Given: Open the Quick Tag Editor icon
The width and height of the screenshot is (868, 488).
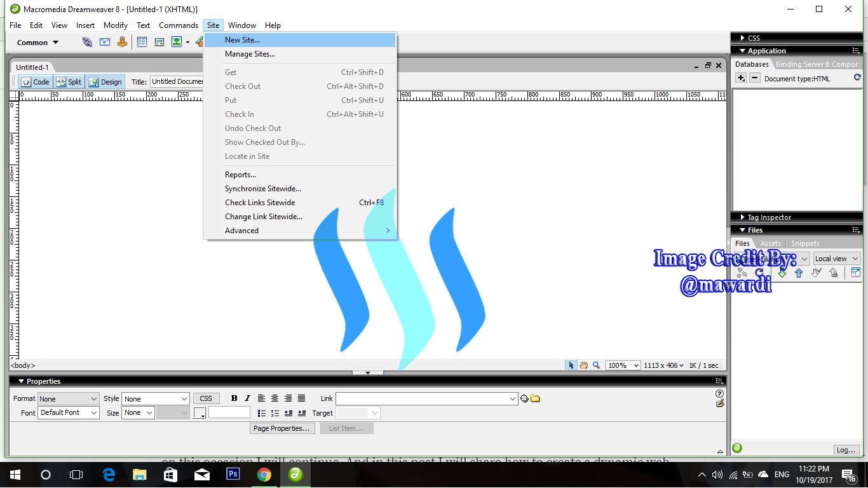Looking at the screenshot, I should (719, 403).
